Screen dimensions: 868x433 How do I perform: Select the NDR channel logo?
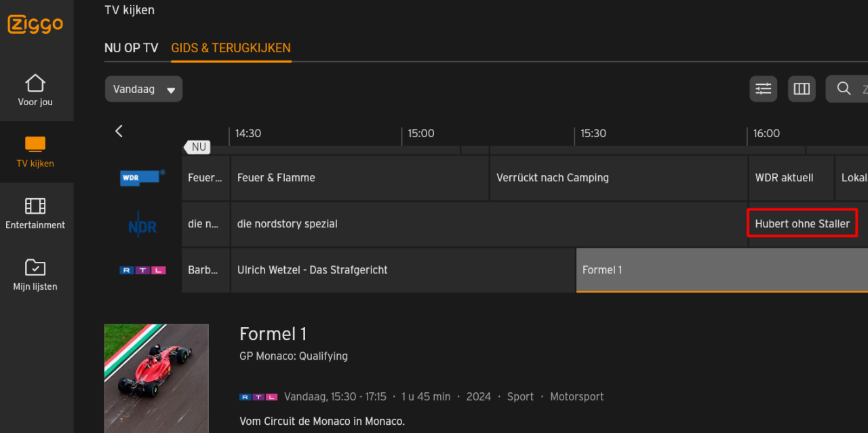coord(142,224)
